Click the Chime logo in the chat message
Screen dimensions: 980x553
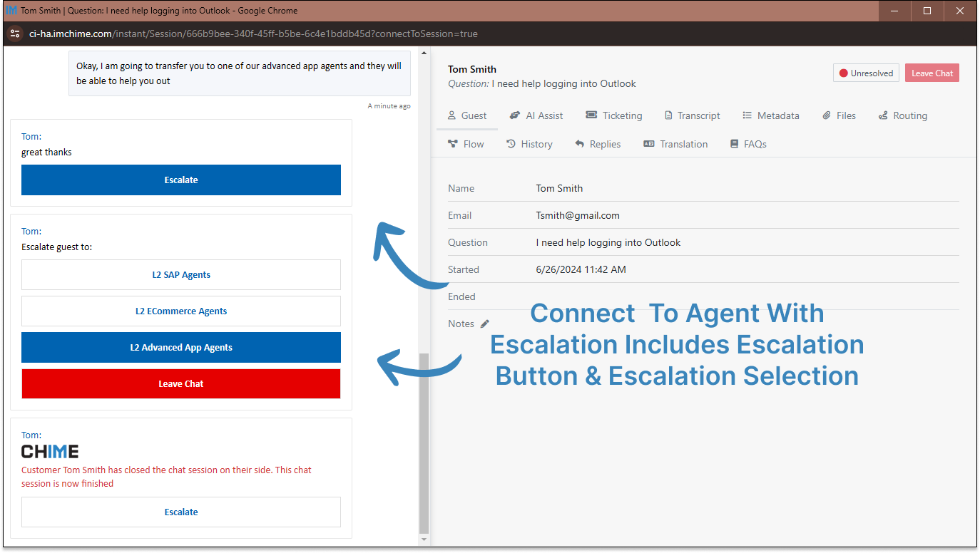49,450
